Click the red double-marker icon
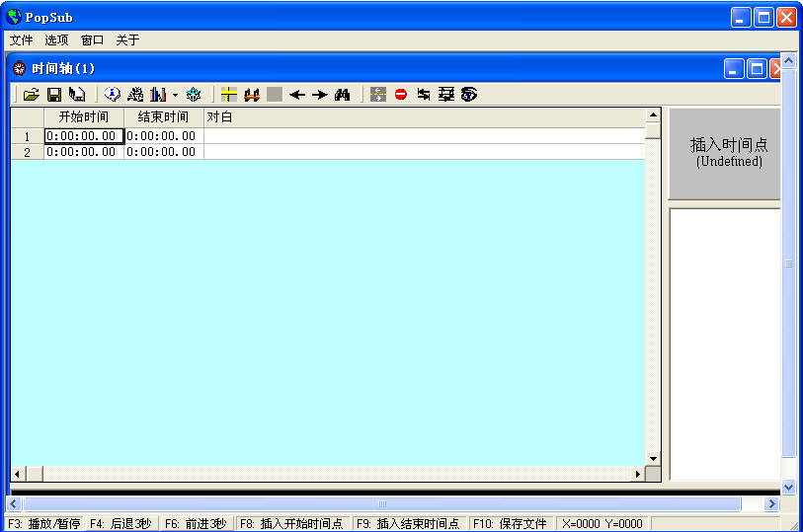This screenshot has width=803, height=532. [x=252, y=95]
